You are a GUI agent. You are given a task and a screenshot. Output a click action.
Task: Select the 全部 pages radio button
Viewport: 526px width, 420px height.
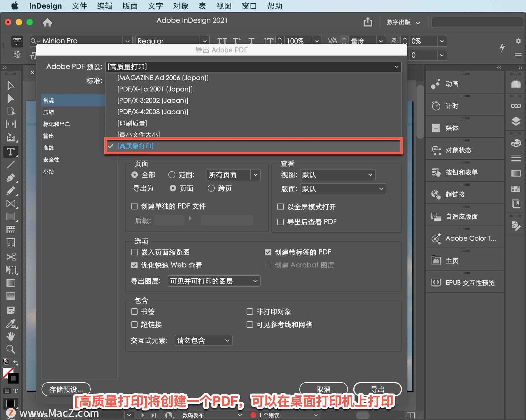pos(135,175)
